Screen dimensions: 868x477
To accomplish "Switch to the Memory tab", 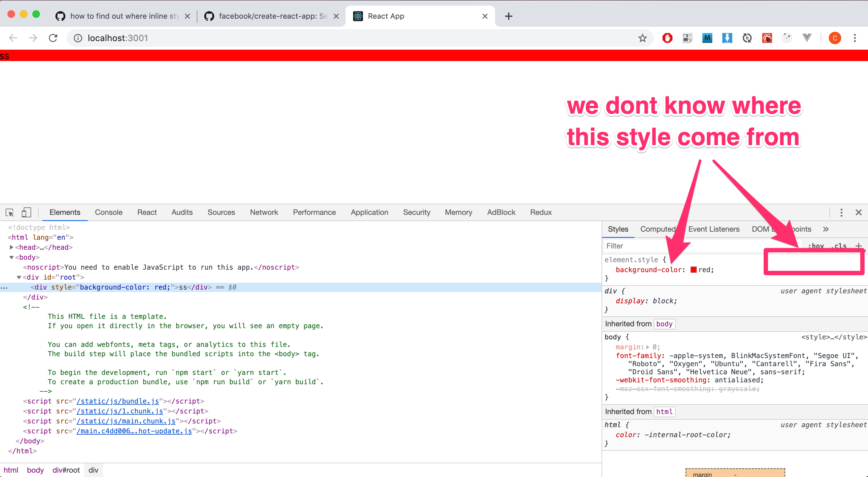I will click(x=458, y=212).
